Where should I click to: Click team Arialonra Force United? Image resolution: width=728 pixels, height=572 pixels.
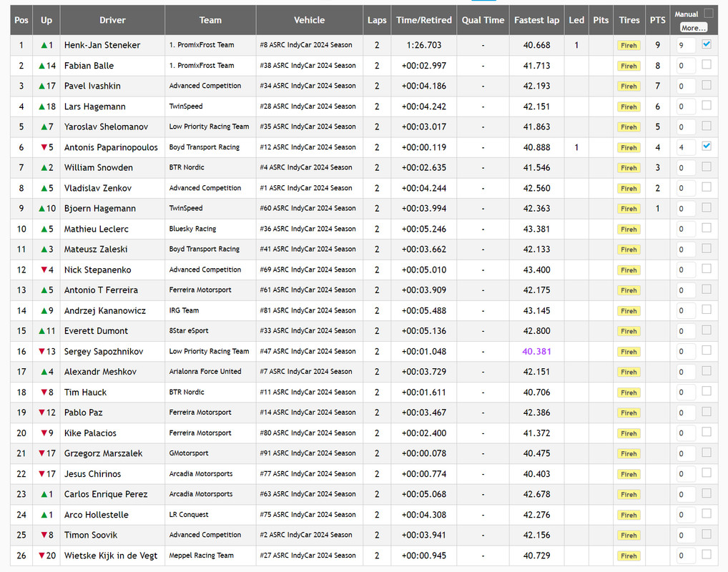205,371
